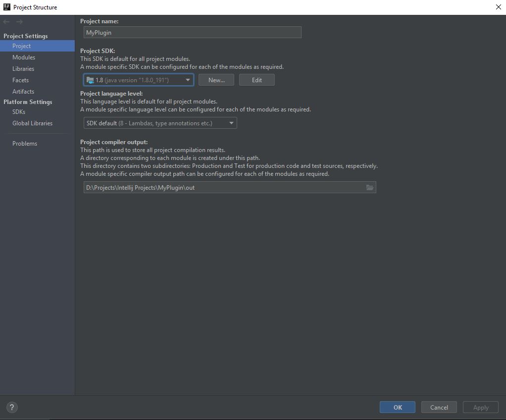Select the Project settings item
Image resolution: width=506 pixels, height=420 pixels.
point(22,46)
